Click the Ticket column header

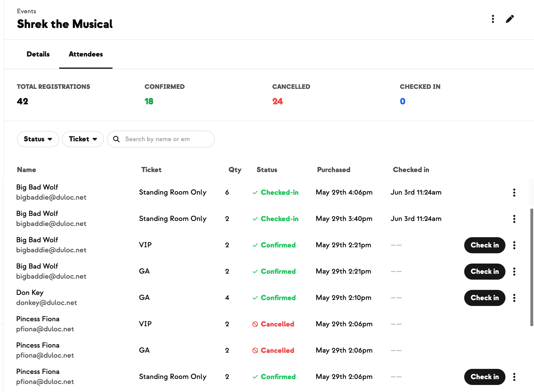coord(151,170)
